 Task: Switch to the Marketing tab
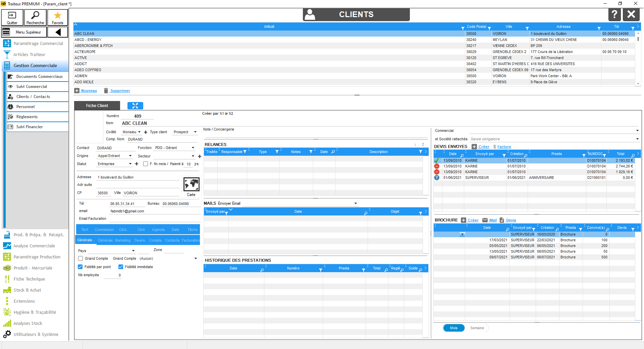pos(123,240)
